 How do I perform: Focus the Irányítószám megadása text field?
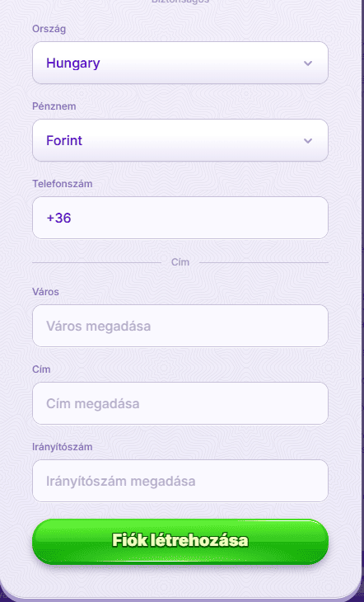(x=180, y=481)
